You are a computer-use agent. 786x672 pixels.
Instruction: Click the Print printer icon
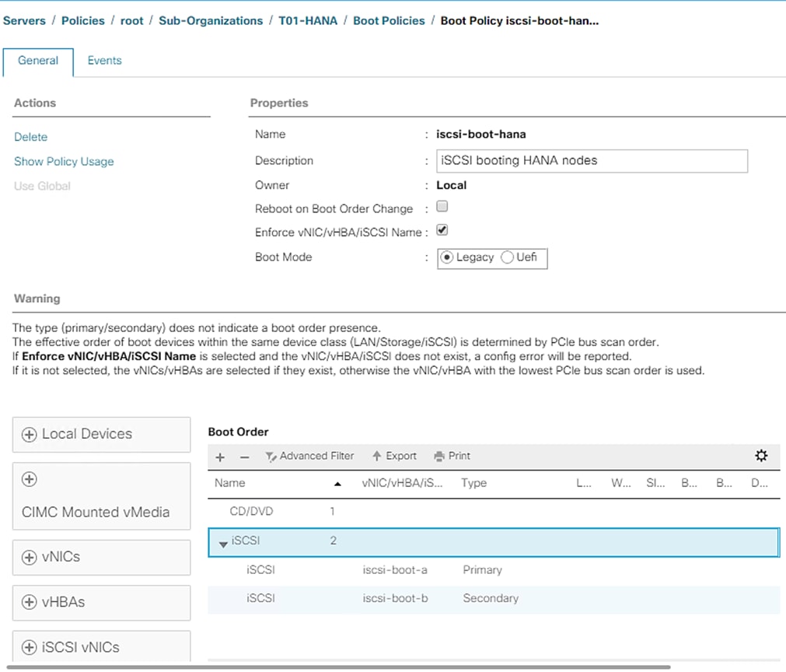tap(439, 457)
